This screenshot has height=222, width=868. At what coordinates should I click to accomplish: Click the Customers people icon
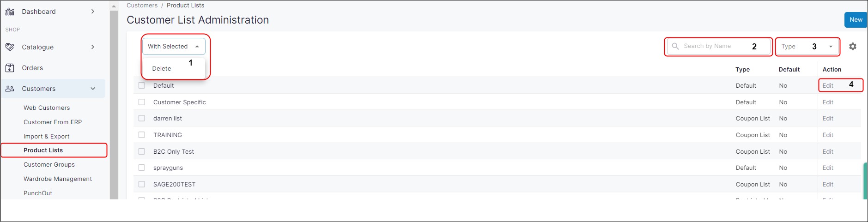[10, 89]
